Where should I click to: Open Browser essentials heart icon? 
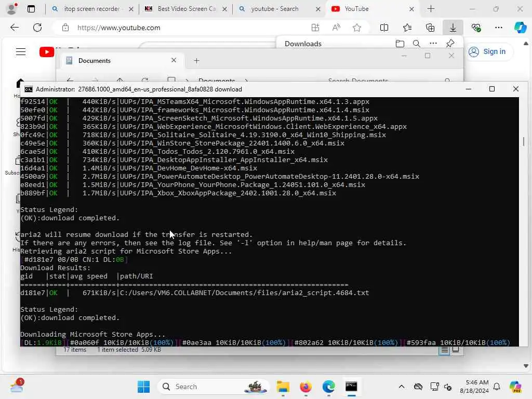coord(476,28)
